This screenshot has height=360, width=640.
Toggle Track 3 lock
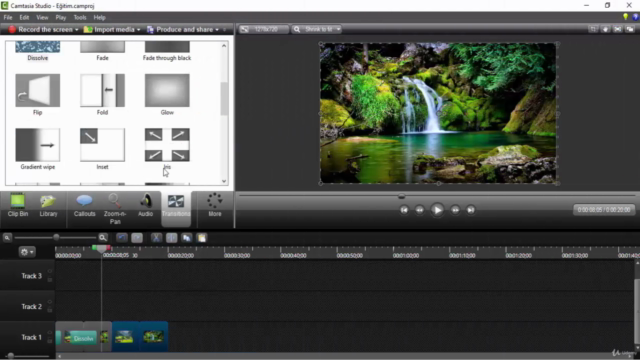pyautogui.click(x=50, y=280)
